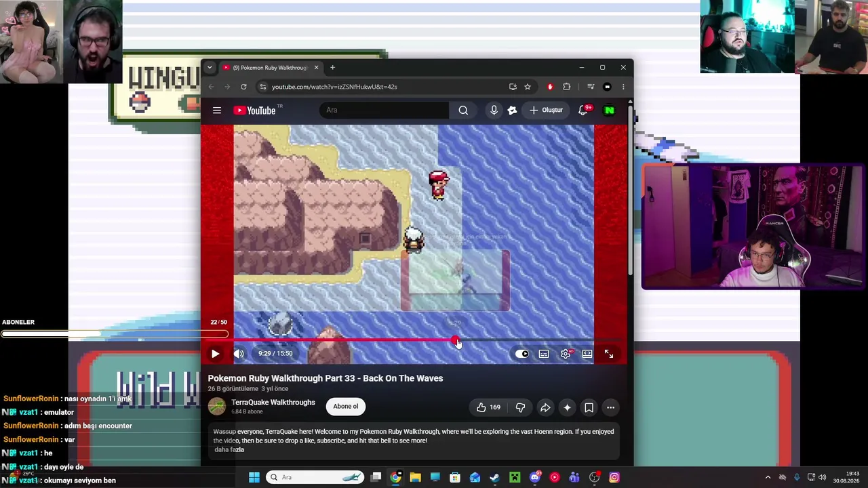Image resolution: width=868 pixels, height=488 pixels.
Task: View site information icon in address bar
Action: (262, 87)
